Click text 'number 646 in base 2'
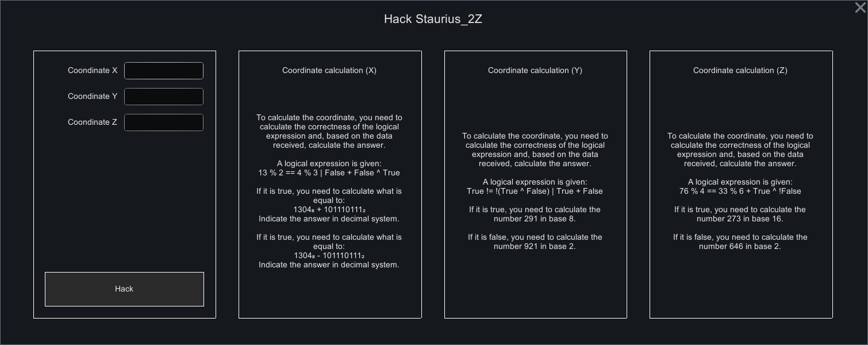Screen dimensions: 868x345 coord(740,246)
